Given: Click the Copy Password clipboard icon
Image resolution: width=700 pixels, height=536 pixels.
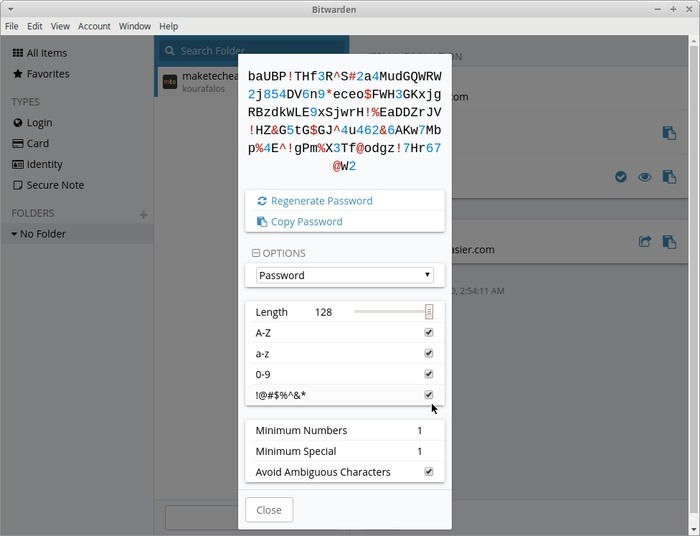Looking at the screenshot, I should coord(262,222).
